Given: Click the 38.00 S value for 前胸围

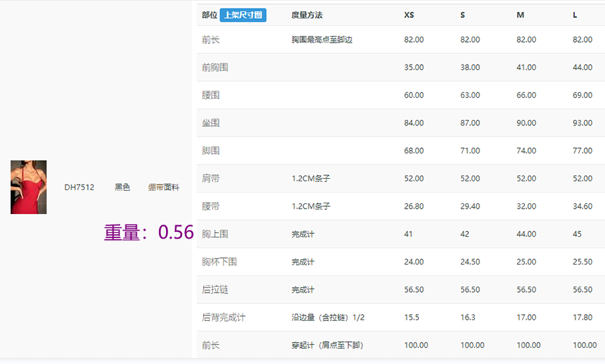Looking at the screenshot, I should pos(470,67).
